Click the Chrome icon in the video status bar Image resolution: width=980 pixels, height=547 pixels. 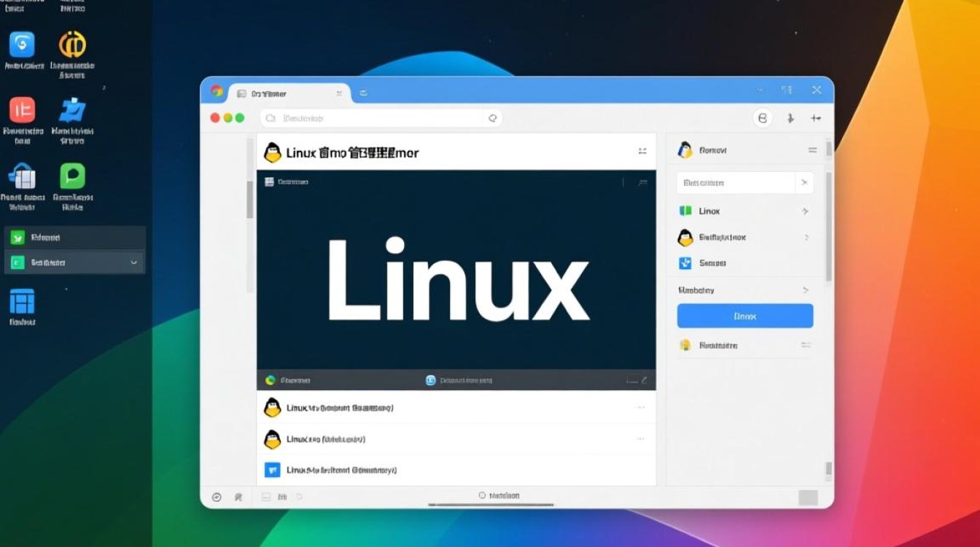(x=268, y=380)
